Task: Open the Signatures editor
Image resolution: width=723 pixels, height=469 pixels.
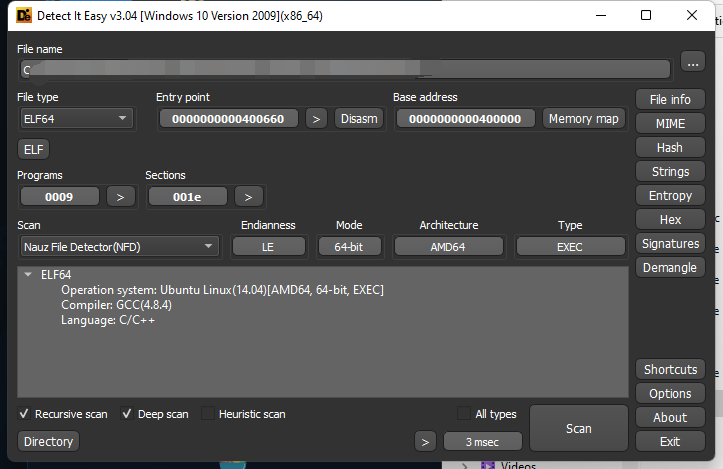Action: pos(670,243)
